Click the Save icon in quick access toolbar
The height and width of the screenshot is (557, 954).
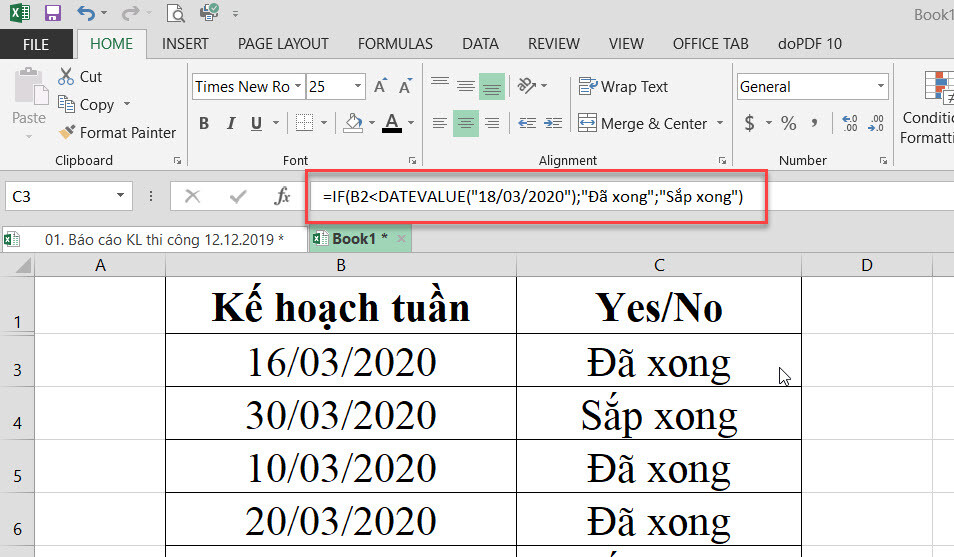(x=53, y=13)
